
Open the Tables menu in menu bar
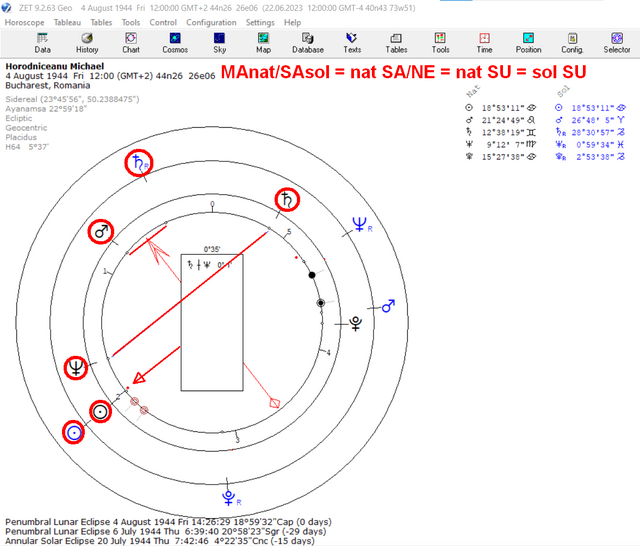[101, 22]
